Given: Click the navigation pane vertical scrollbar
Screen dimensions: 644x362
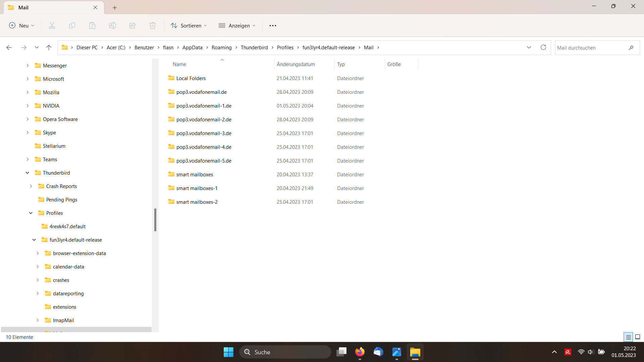Looking at the screenshot, I should (x=155, y=220).
